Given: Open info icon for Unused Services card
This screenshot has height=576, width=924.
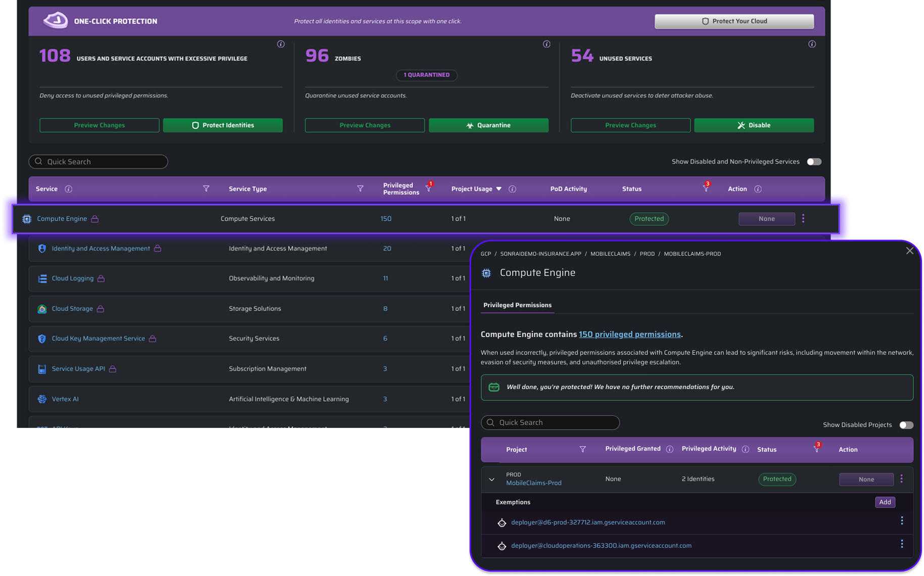Looking at the screenshot, I should [812, 44].
